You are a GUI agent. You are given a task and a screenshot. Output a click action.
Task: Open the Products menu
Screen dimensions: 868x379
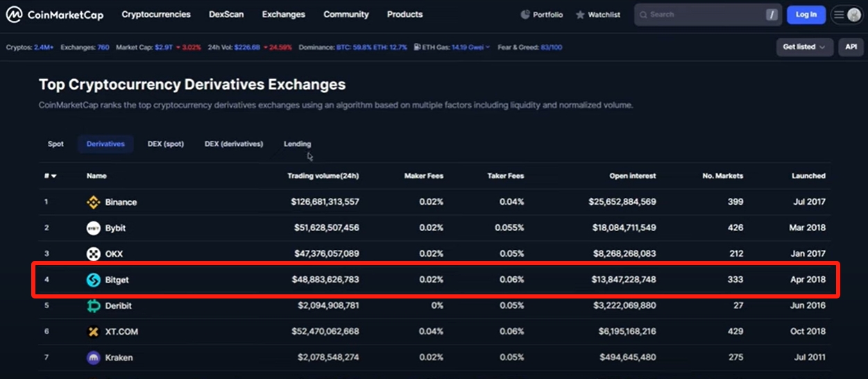[405, 14]
